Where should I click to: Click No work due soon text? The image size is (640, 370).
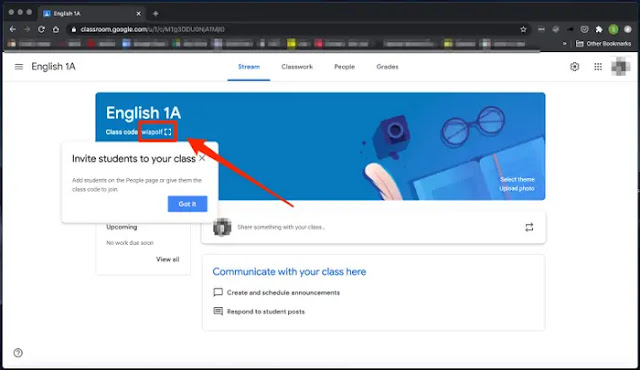130,243
